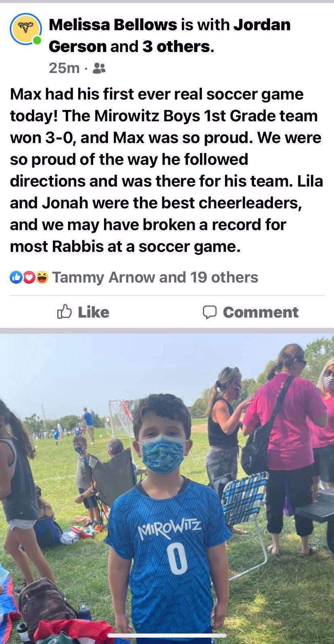This screenshot has height=644, width=334.
Task: Tap the 25m post timestamp
Action: pyautogui.click(x=64, y=68)
